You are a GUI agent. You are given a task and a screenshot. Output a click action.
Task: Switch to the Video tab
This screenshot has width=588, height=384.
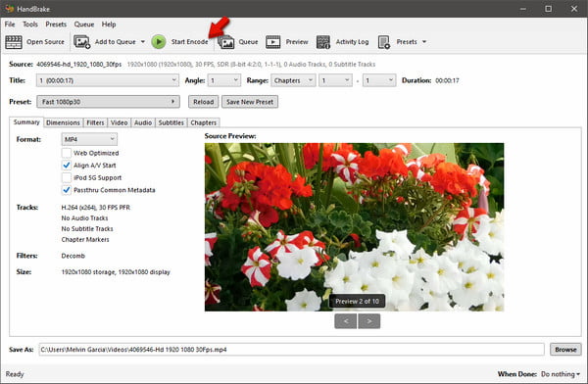pyautogui.click(x=120, y=122)
